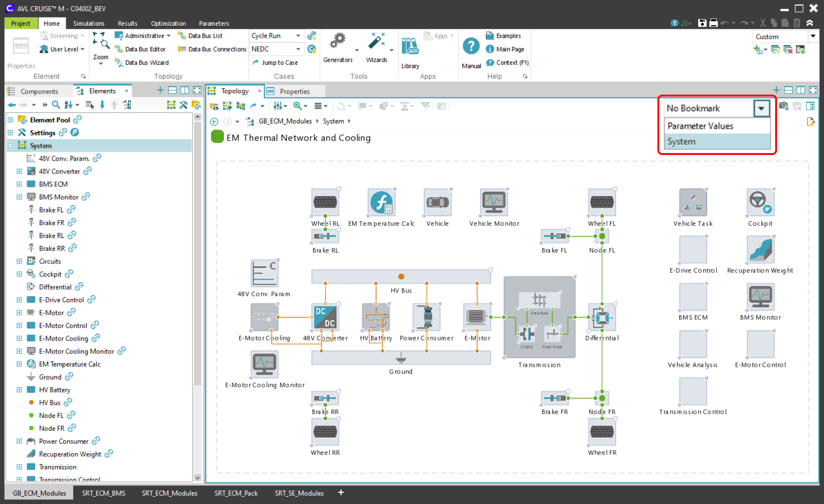The width and height of the screenshot is (824, 504).
Task: Click the camera snapshot icon beside bookmark
Action: (x=783, y=107)
